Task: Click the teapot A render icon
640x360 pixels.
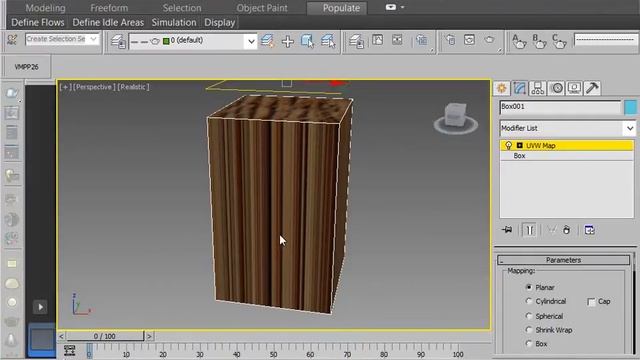Action: click(x=519, y=41)
